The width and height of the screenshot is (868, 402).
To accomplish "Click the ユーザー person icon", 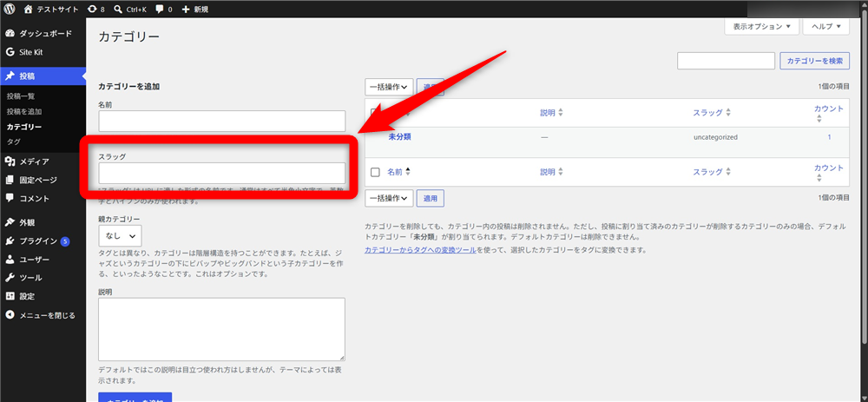I will 10,259.
